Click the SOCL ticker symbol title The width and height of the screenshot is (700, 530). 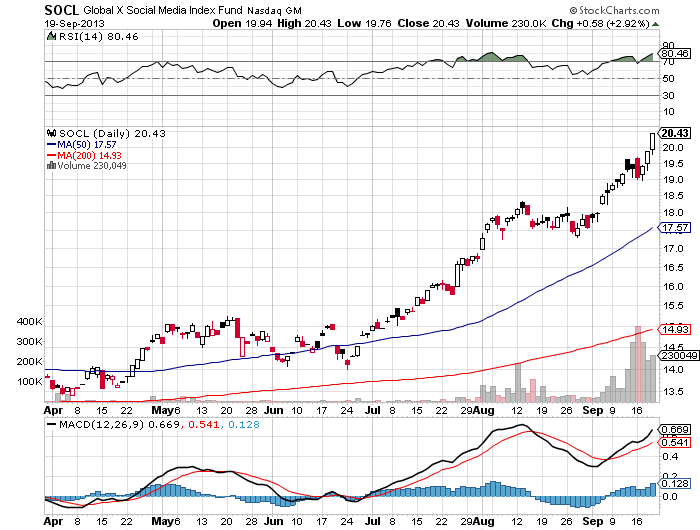[61, 10]
